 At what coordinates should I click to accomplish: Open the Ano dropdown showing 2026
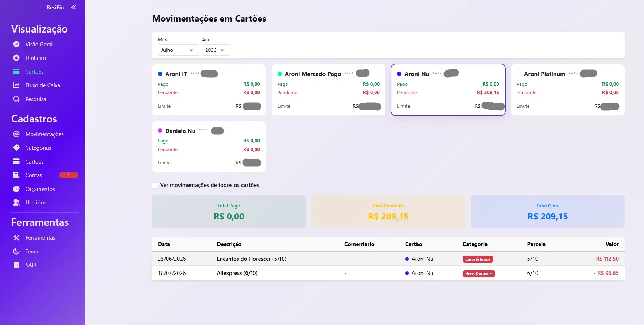[x=216, y=50]
